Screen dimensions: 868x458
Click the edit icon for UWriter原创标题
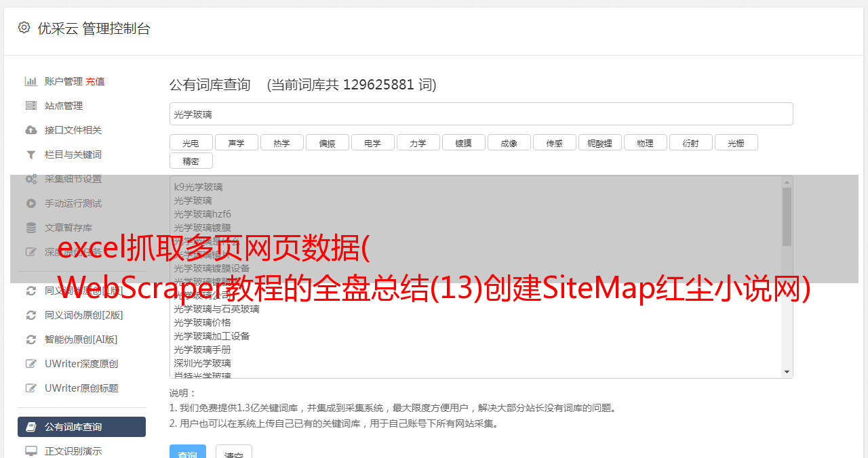click(x=31, y=388)
